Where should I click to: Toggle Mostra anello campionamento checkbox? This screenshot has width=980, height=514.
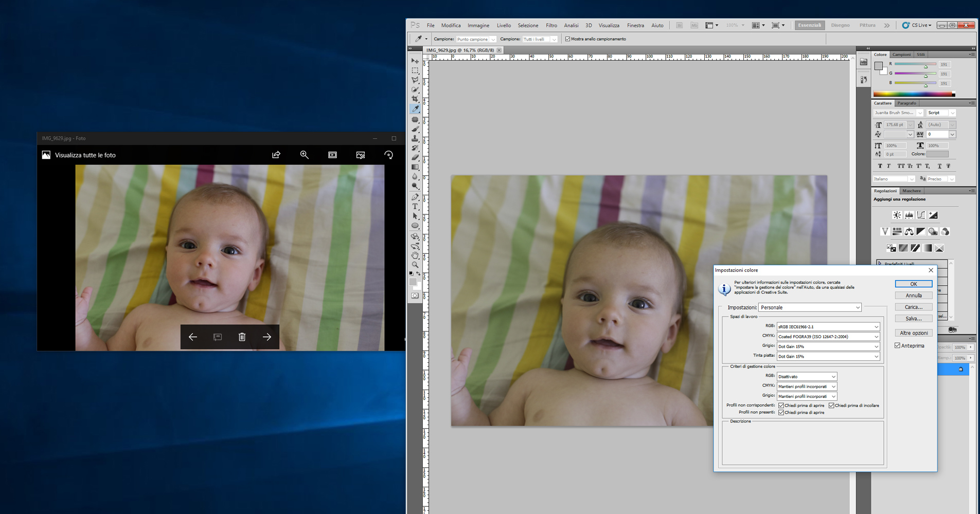[568, 39]
